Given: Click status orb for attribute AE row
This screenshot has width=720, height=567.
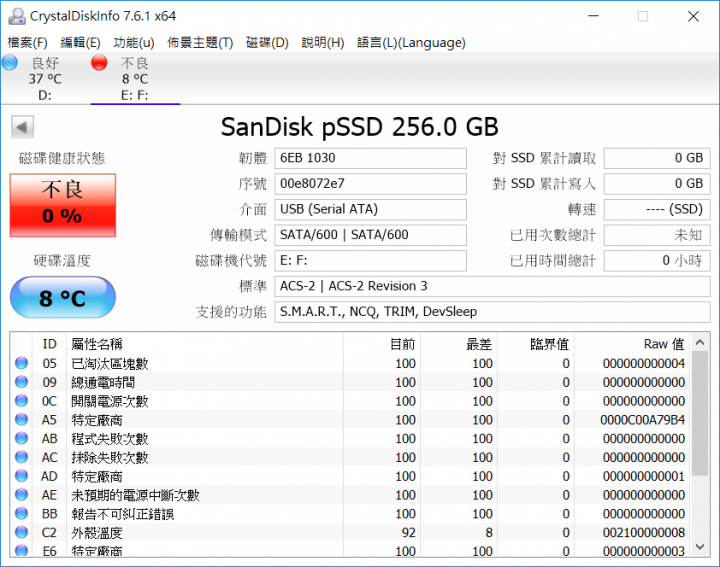Looking at the screenshot, I should pyautogui.click(x=22, y=494).
